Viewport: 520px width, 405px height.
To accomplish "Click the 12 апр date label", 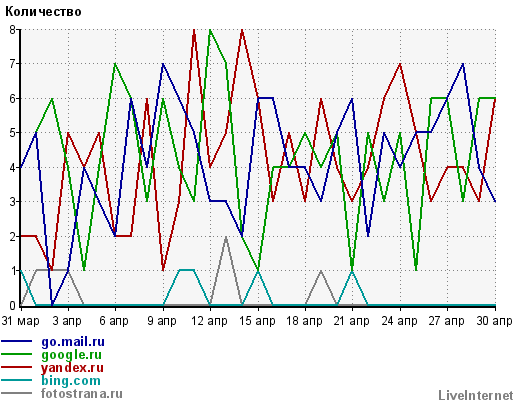I will pos(209,321).
